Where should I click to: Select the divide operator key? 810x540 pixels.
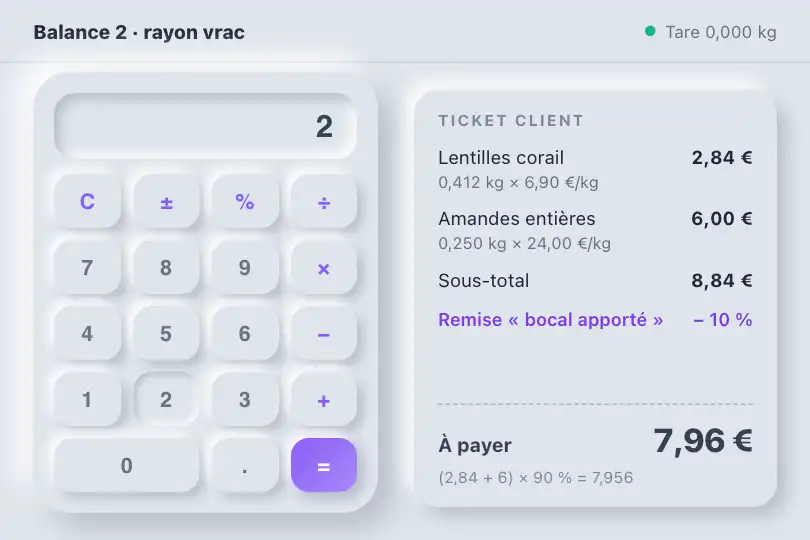(323, 202)
